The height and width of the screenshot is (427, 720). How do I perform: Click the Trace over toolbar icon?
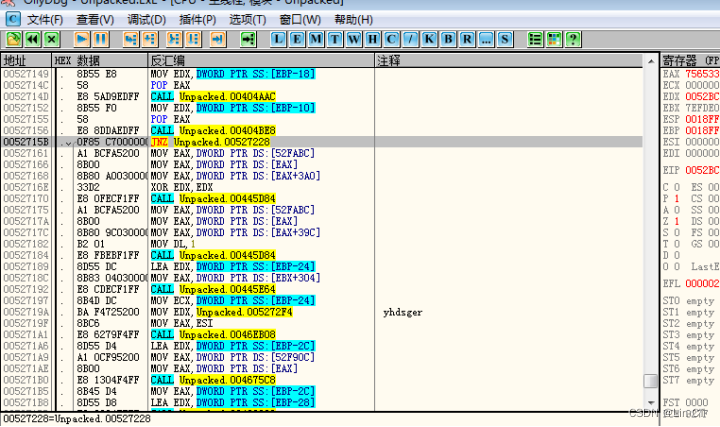coord(193,39)
